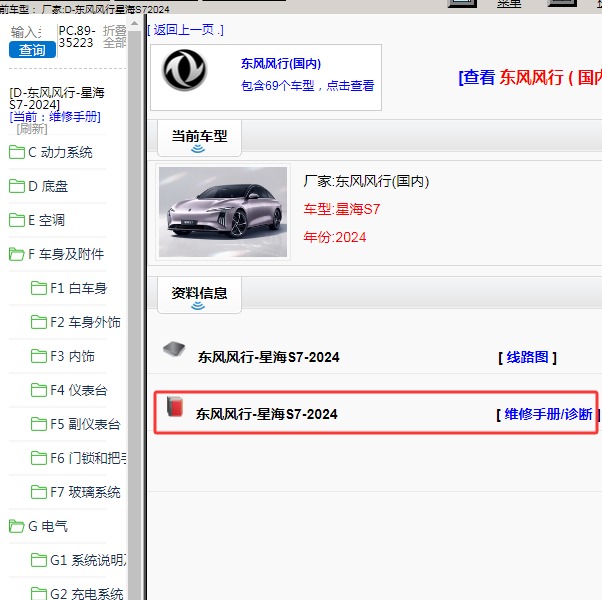Click the D-东风风行-星海S7-2024 sidebar title

57,98
